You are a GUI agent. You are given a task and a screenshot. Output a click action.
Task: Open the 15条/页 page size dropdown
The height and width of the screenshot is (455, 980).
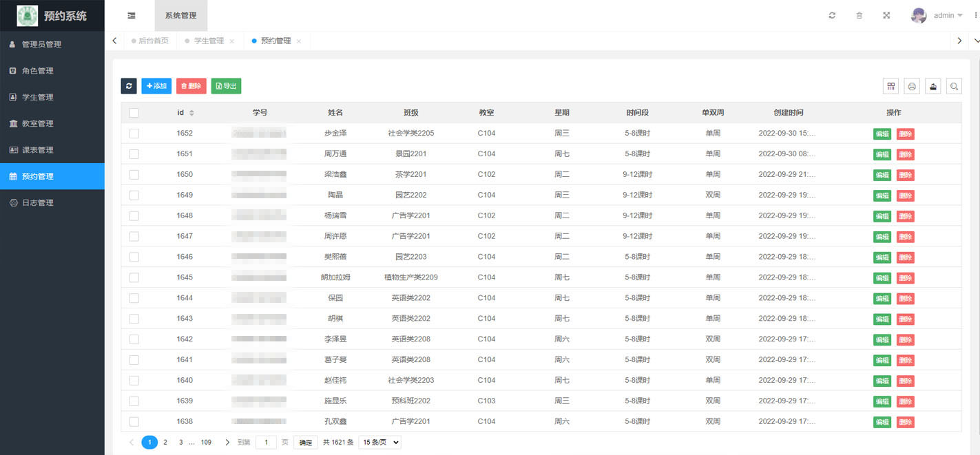point(379,443)
